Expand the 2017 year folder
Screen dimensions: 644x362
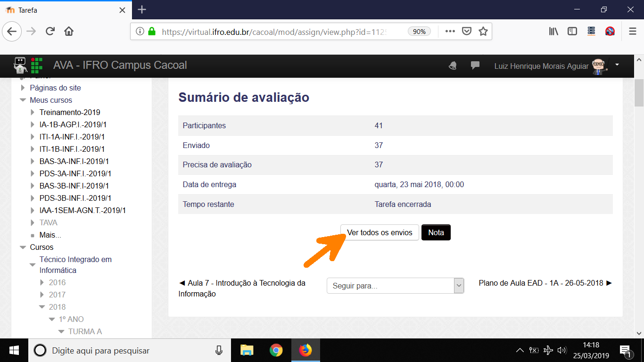[x=42, y=295]
